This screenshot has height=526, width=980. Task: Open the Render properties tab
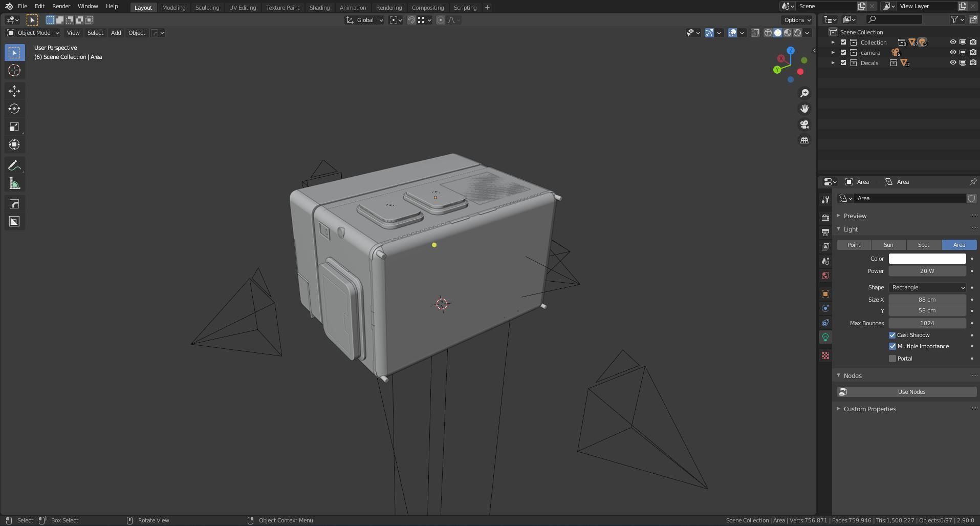825,218
